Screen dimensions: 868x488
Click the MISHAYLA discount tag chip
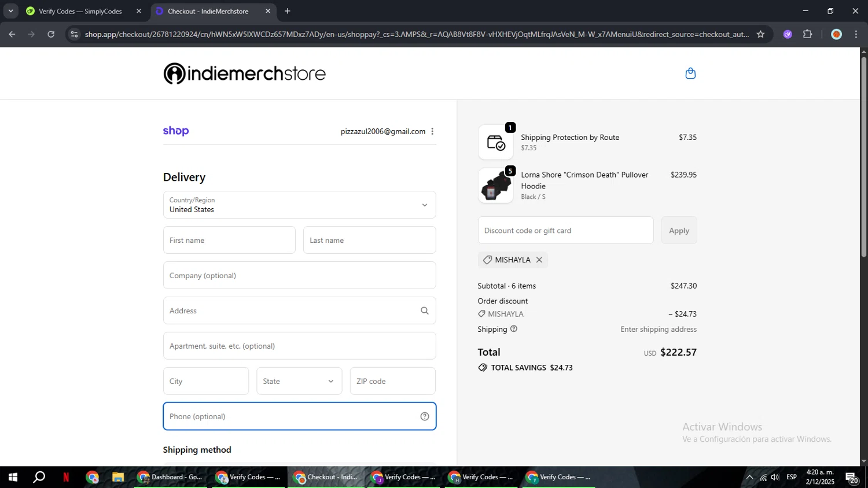point(513,260)
